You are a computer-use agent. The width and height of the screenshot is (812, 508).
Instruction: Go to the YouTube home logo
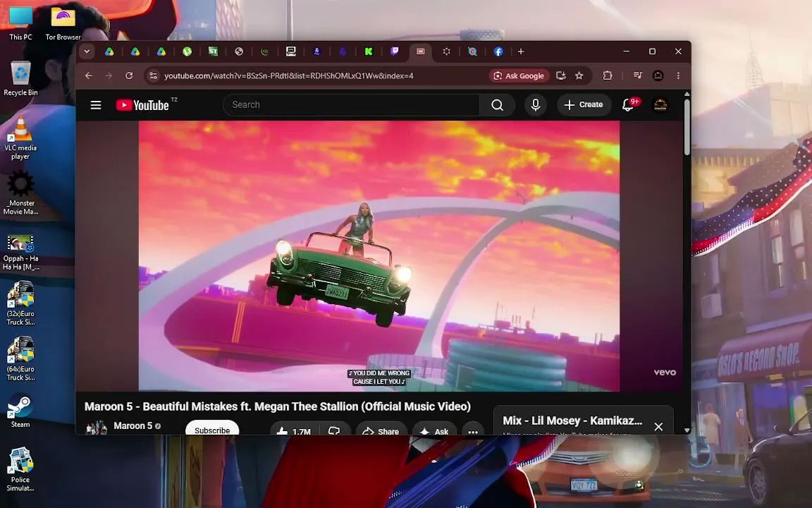point(142,105)
